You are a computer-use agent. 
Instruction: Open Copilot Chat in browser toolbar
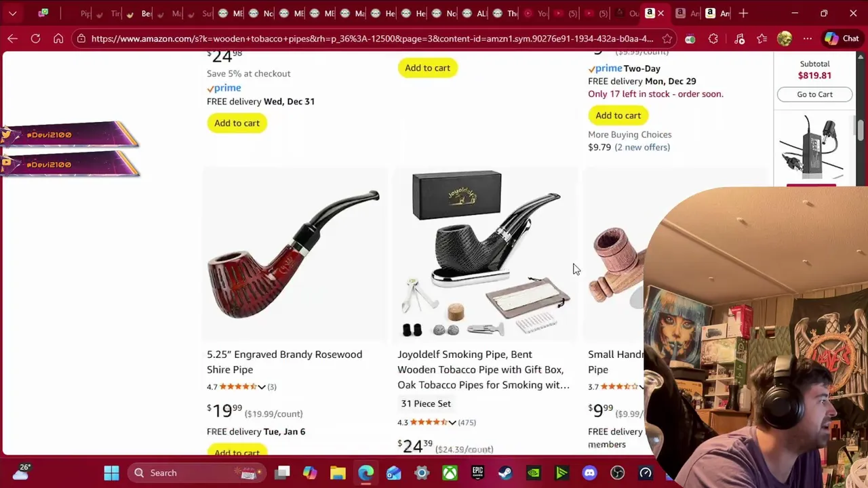(842, 39)
